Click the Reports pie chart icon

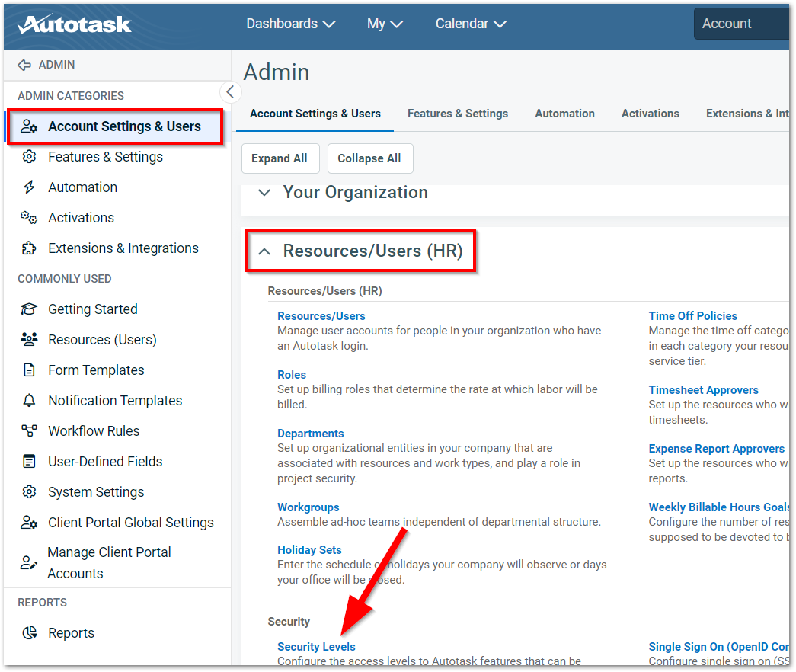click(x=29, y=633)
